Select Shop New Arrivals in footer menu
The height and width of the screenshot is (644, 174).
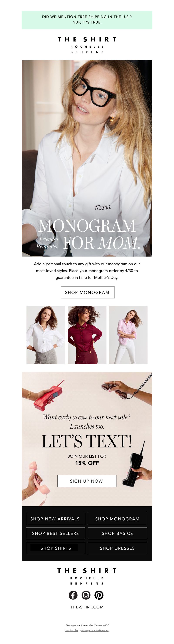click(56, 519)
